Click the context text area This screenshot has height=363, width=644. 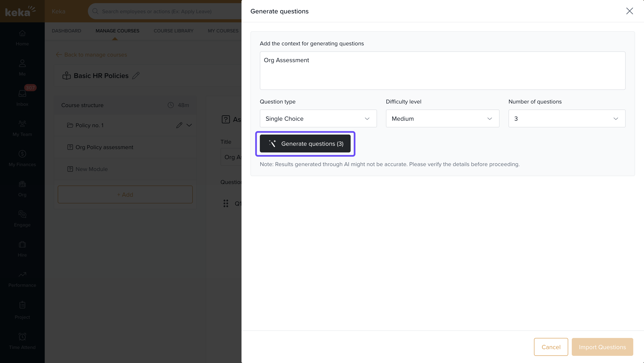click(x=442, y=71)
